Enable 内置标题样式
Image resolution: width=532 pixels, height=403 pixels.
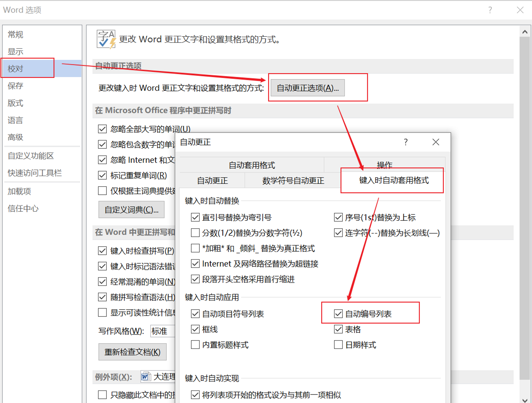pos(195,345)
